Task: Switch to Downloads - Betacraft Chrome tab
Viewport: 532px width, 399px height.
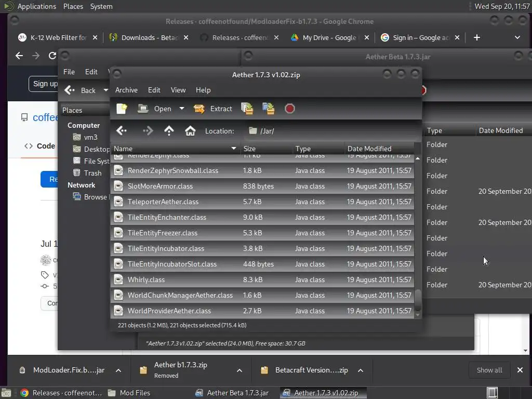Action: click(144, 37)
